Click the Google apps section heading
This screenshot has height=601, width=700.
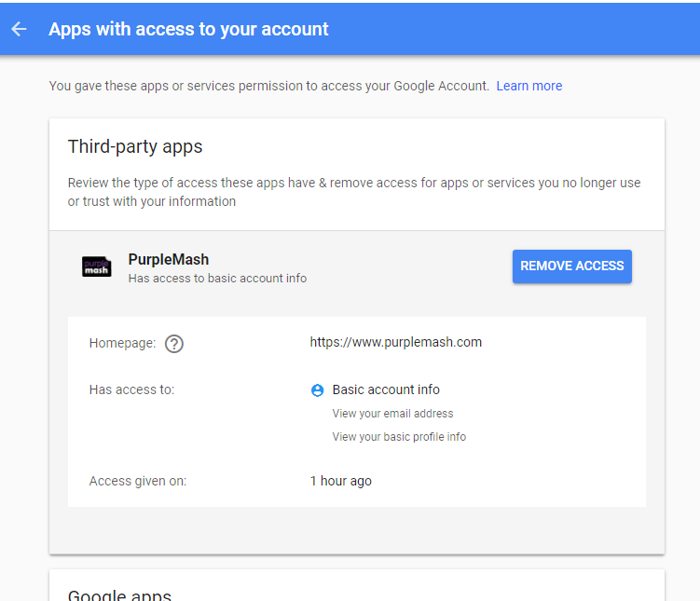coord(119,594)
